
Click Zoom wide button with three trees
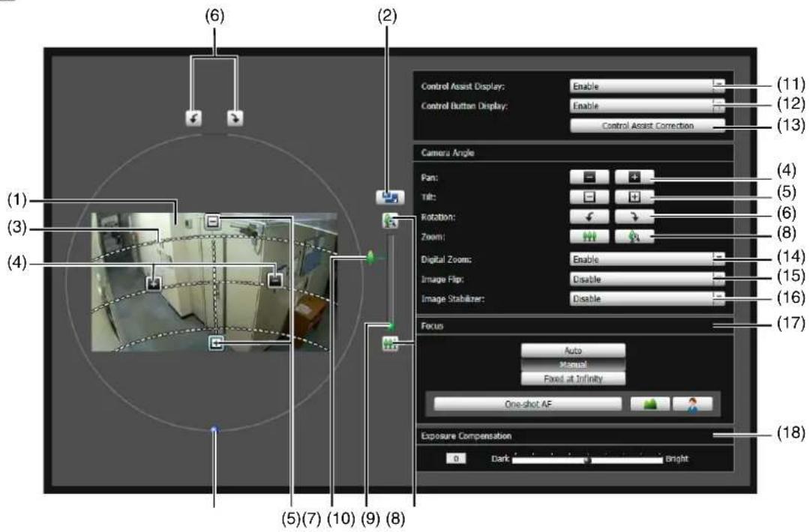click(x=589, y=236)
